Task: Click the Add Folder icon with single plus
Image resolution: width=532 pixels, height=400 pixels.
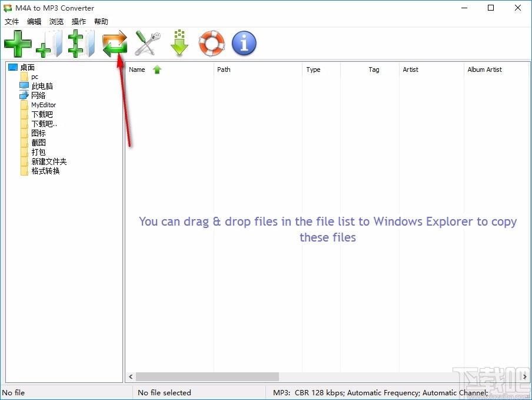Action: coord(49,44)
